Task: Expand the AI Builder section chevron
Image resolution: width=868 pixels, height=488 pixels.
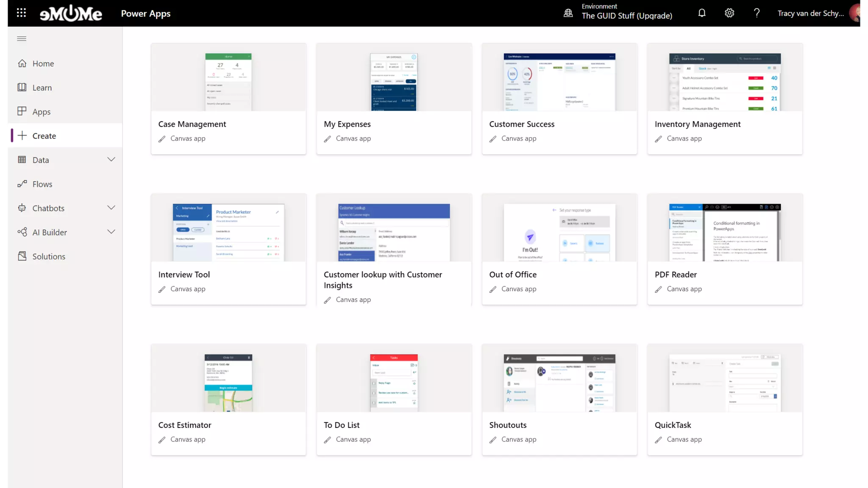Action: click(111, 232)
